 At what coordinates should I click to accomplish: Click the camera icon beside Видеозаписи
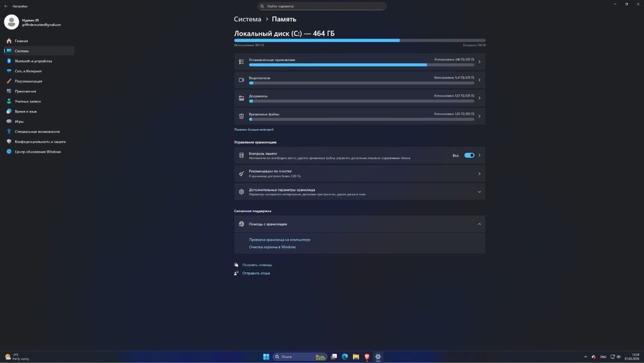[241, 80]
